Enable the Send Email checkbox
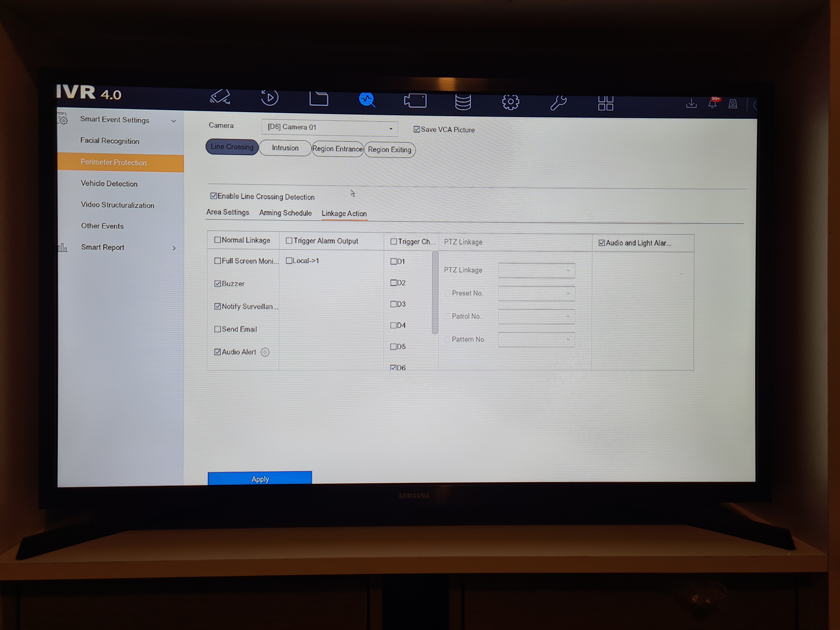This screenshot has width=840, height=630. click(x=217, y=329)
